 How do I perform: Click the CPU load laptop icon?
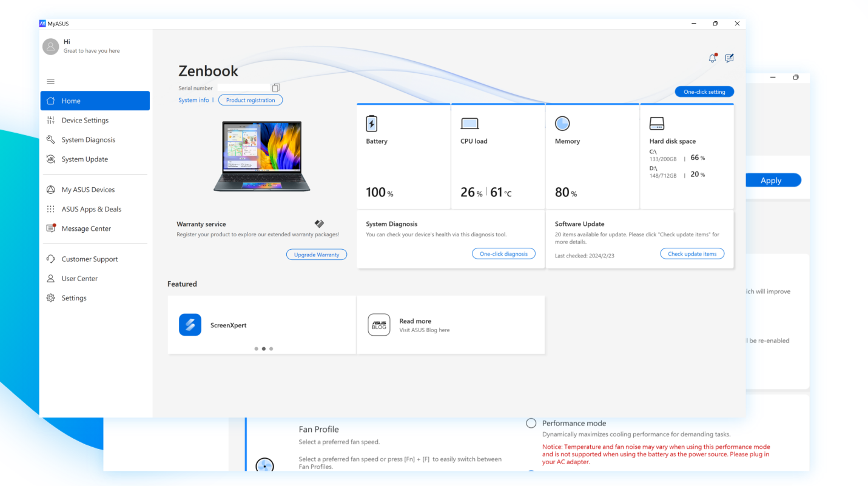(469, 124)
